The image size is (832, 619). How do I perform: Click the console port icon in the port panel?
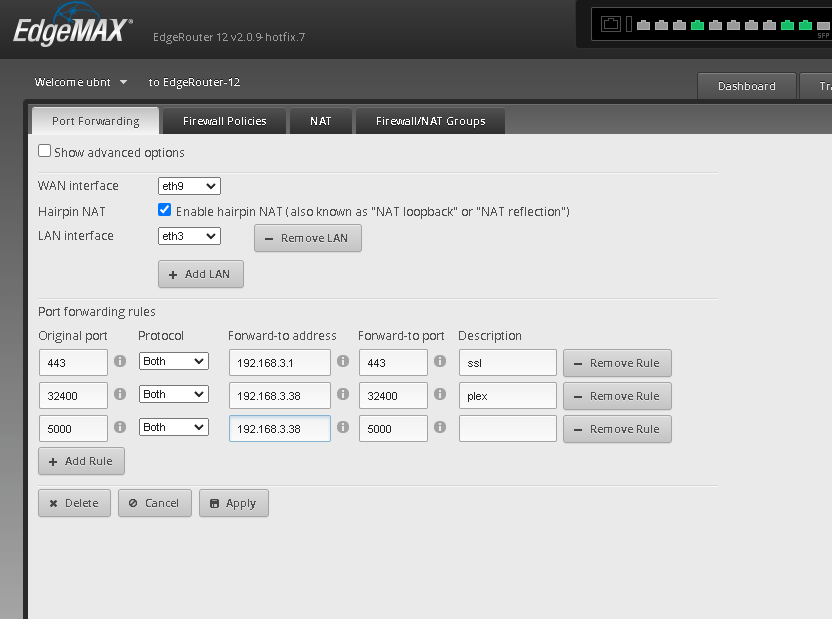point(611,24)
